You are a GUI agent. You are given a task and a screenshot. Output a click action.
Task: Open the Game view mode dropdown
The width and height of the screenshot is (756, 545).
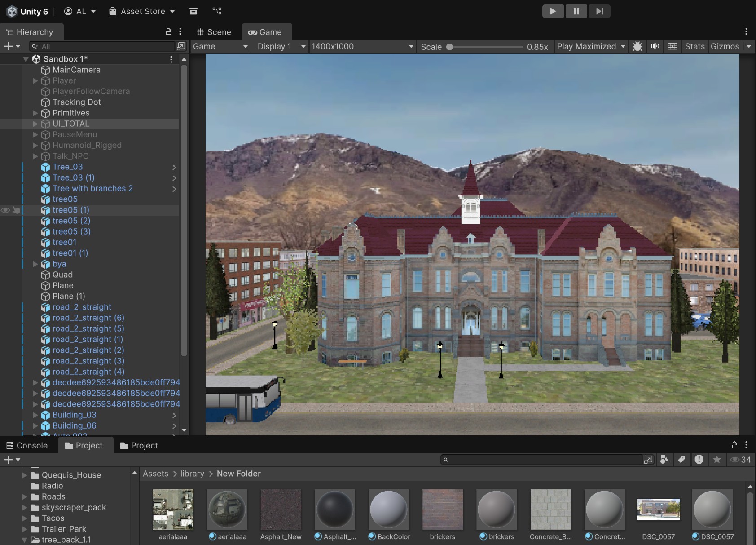click(x=220, y=46)
